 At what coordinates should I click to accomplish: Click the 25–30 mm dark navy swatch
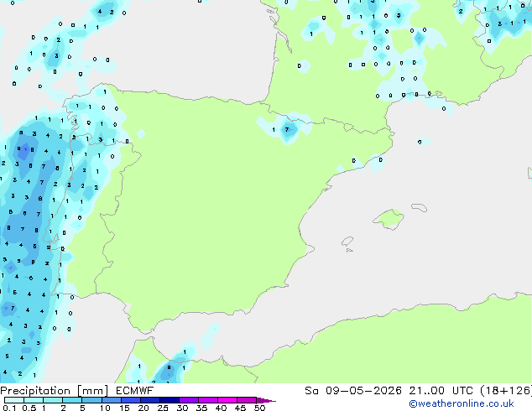[x=169, y=400]
